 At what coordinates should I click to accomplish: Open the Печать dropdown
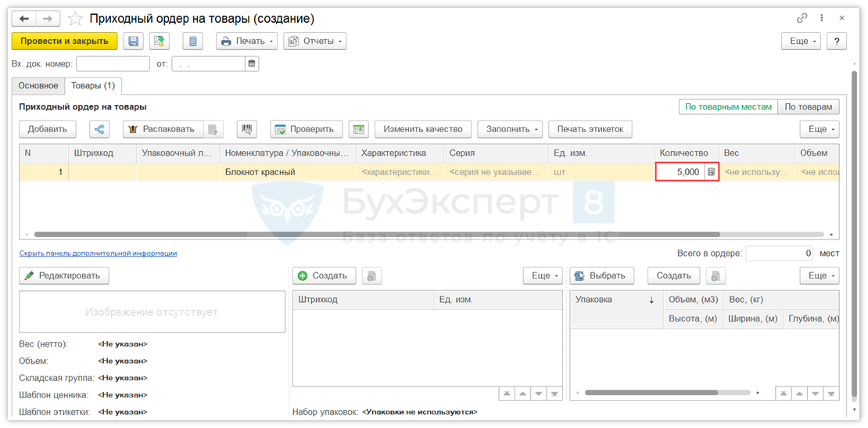click(x=246, y=41)
